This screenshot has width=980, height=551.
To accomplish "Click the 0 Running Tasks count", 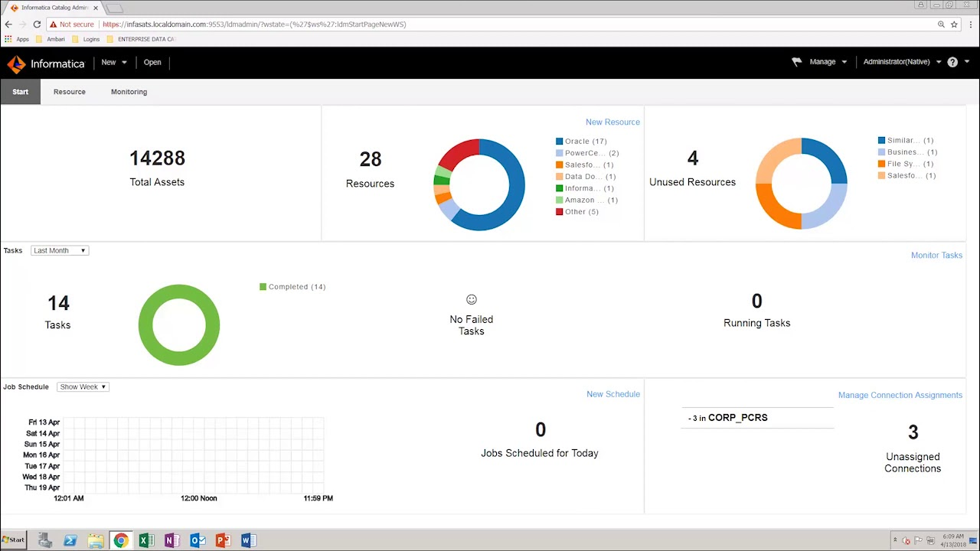I will tap(756, 301).
